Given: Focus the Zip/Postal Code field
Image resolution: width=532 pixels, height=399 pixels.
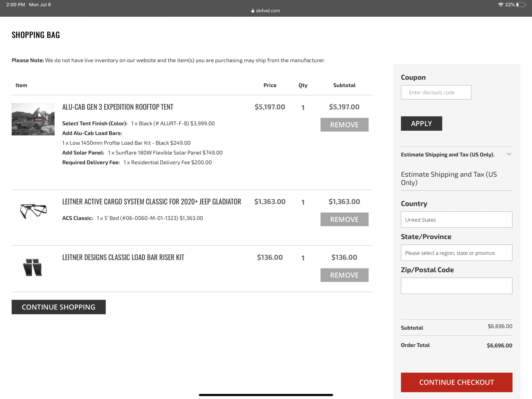Looking at the screenshot, I should (x=456, y=286).
